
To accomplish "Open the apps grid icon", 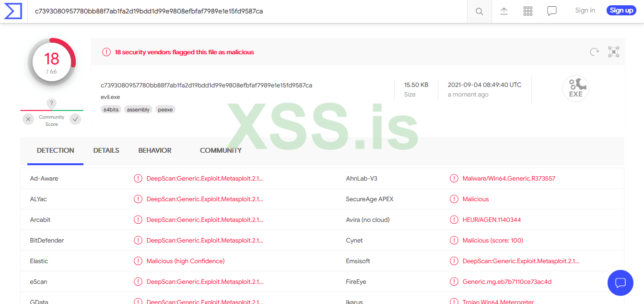I will point(528,11).
